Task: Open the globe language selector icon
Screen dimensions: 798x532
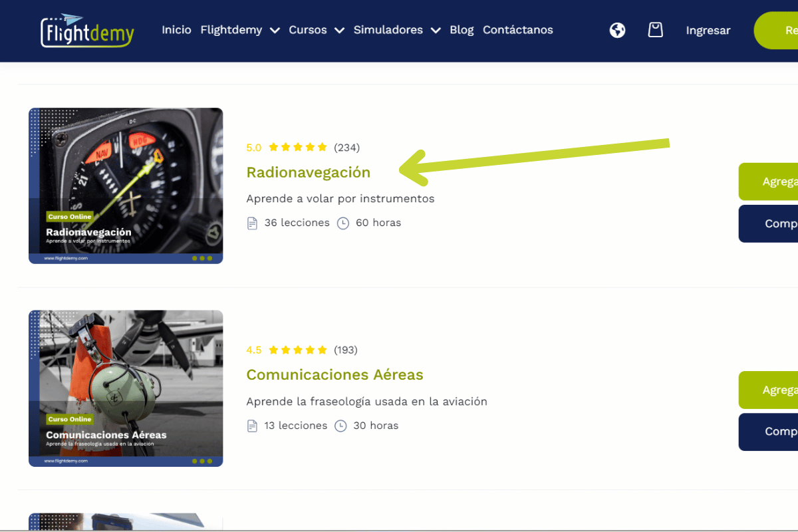Action: [618, 30]
